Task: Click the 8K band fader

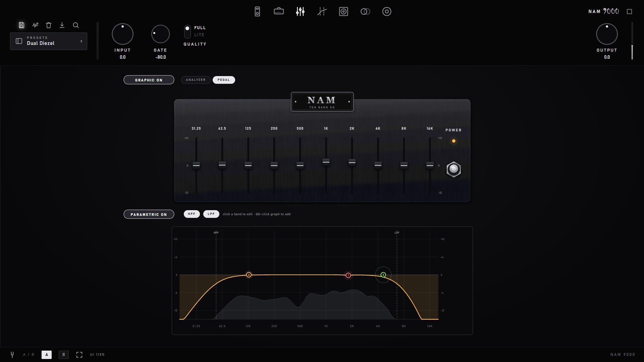Action: tap(404, 165)
